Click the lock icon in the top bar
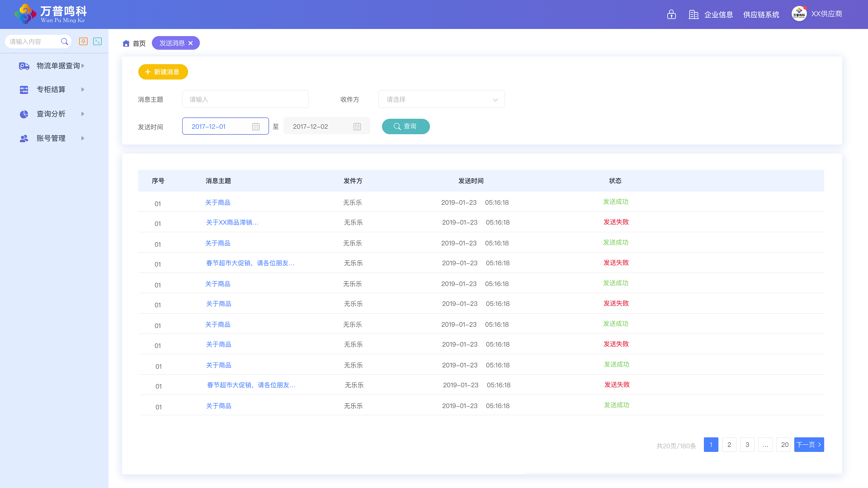Image resolution: width=868 pixels, height=488 pixels. (x=671, y=14)
